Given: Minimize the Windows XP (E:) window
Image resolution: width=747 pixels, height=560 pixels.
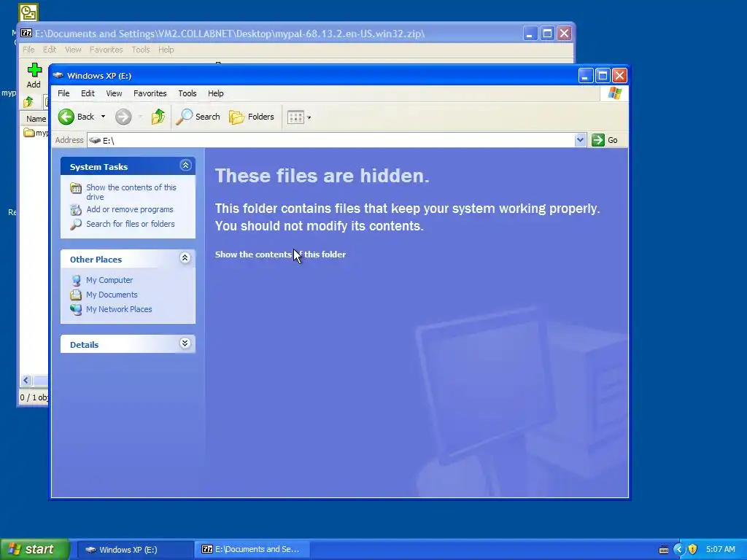Looking at the screenshot, I should pyautogui.click(x=586, y=75).
